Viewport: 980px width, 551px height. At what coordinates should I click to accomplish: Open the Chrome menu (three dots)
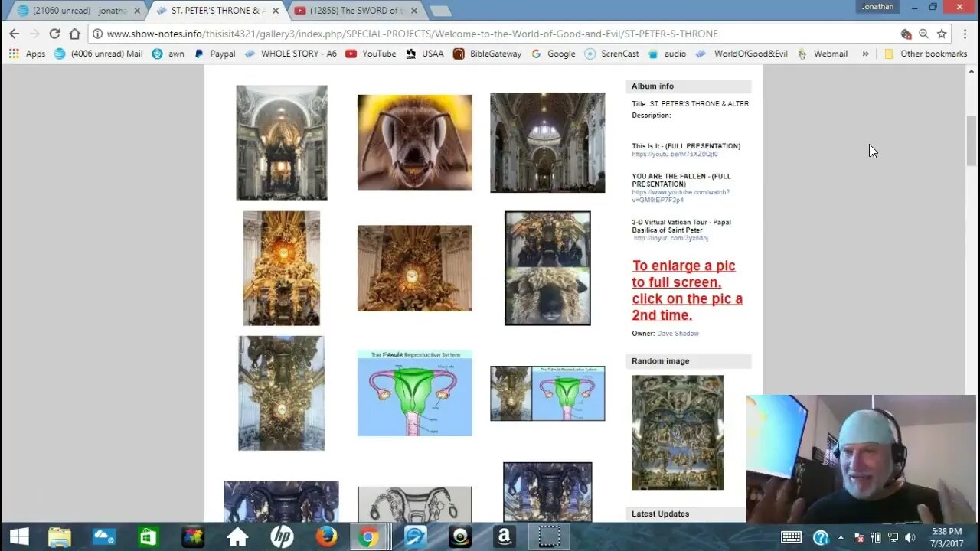point(965,34)
